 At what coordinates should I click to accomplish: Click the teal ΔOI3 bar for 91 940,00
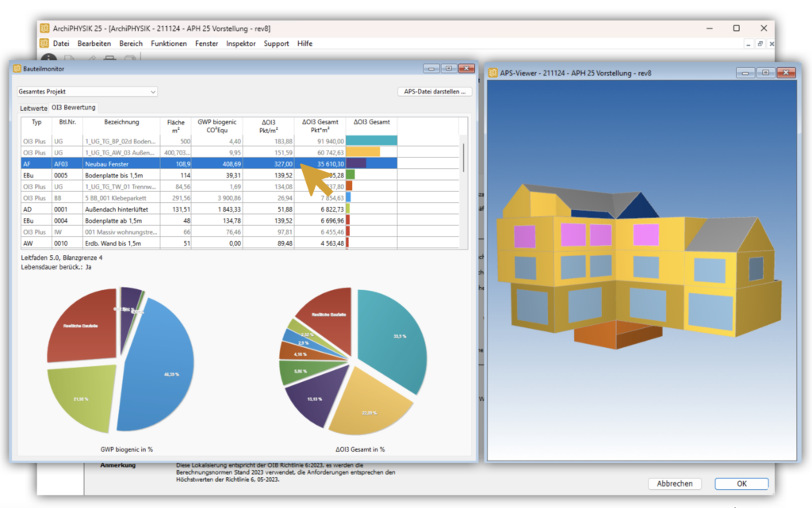click(371, 141)
